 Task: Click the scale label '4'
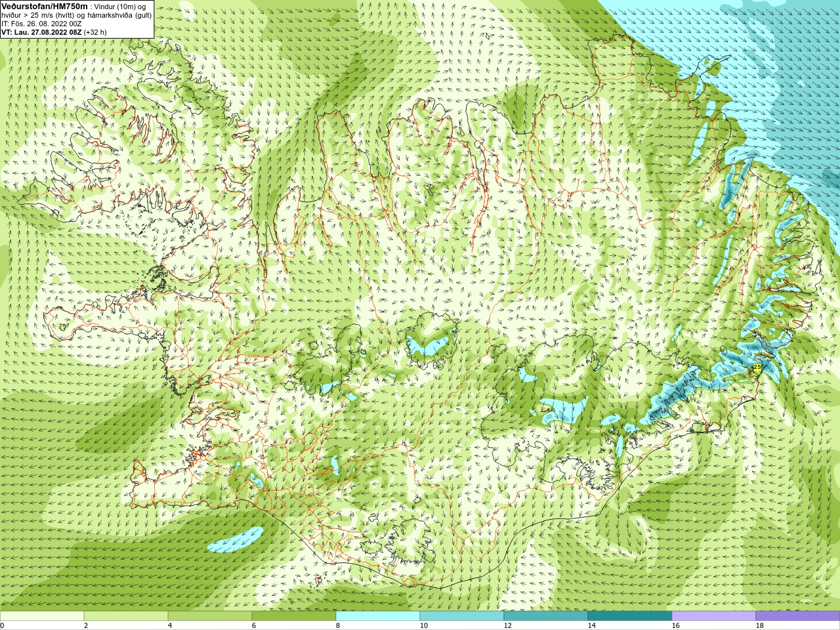(x=170, y=626)
